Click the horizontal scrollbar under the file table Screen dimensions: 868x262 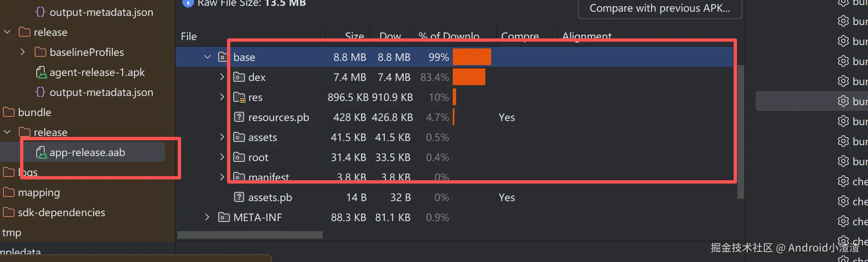click(250, 235)
